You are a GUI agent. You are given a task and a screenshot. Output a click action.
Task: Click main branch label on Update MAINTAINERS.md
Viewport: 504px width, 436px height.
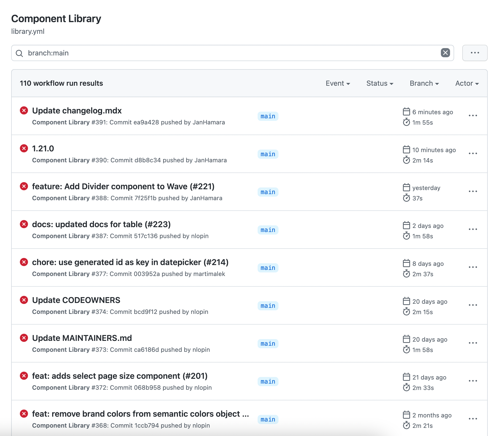coord(268,344)
